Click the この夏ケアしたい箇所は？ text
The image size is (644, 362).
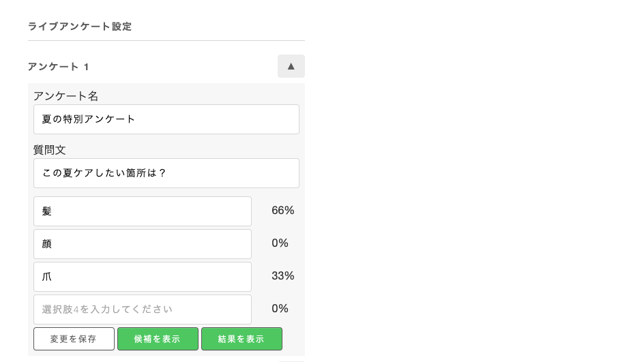(x=104, y=173)
